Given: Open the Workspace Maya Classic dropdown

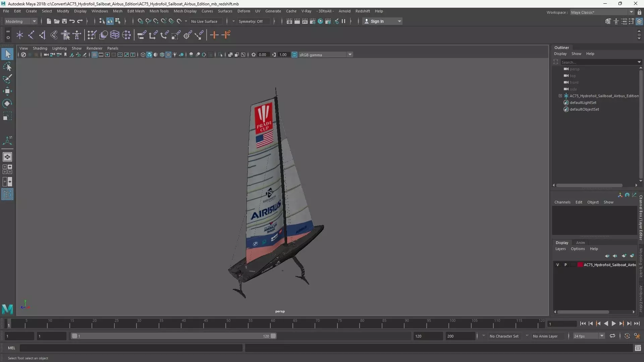Looking at the screenshot, I should [602, 12].
